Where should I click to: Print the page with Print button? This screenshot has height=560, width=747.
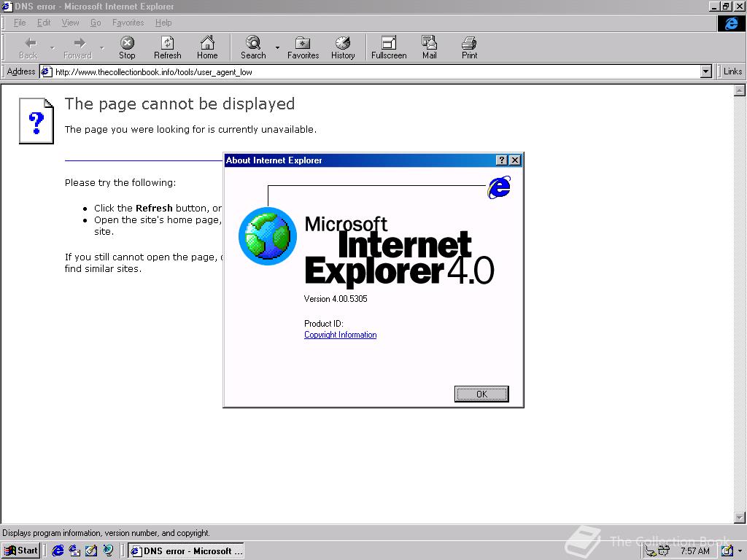pos(469,47)
